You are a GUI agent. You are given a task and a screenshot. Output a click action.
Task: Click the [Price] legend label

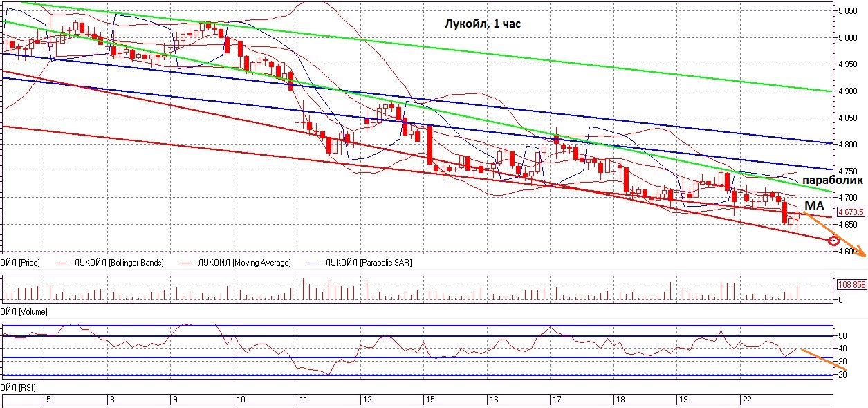[30, 263]
